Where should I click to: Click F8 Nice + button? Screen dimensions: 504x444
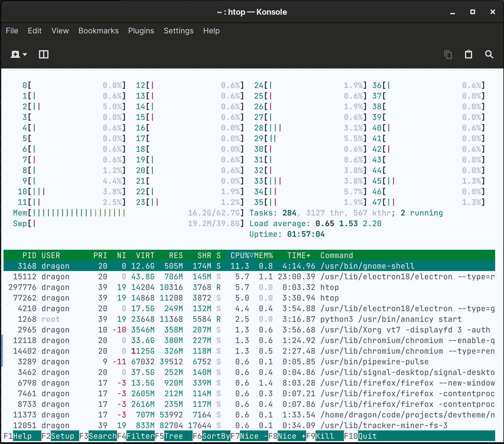pyautogui.click(x=287, y=436)
